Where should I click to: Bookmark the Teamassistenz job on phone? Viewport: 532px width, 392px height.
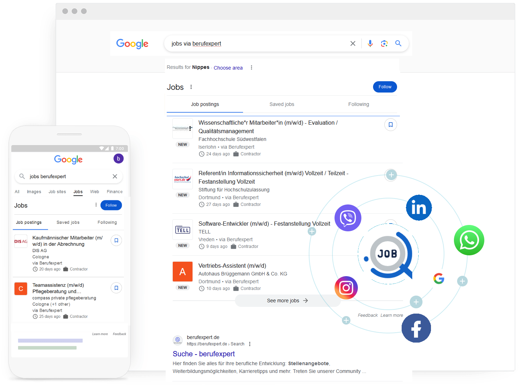(116, 288)
